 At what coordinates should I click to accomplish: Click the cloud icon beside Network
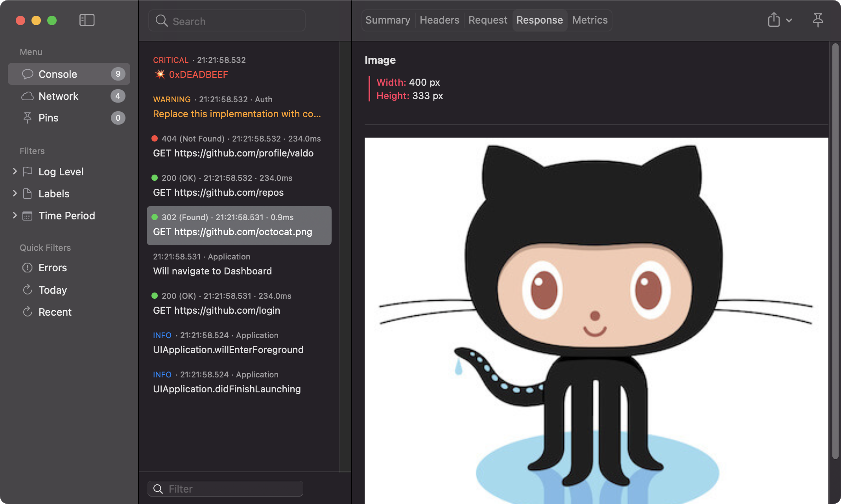click(28, 96)
